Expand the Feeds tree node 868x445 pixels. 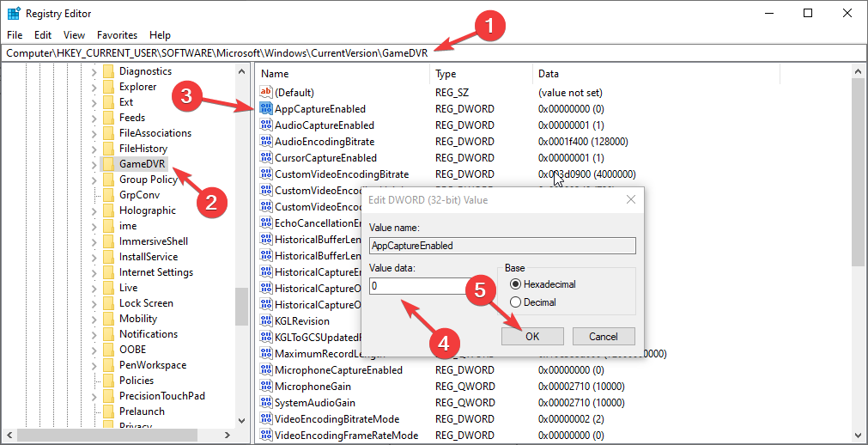click(x=94, y=118)
